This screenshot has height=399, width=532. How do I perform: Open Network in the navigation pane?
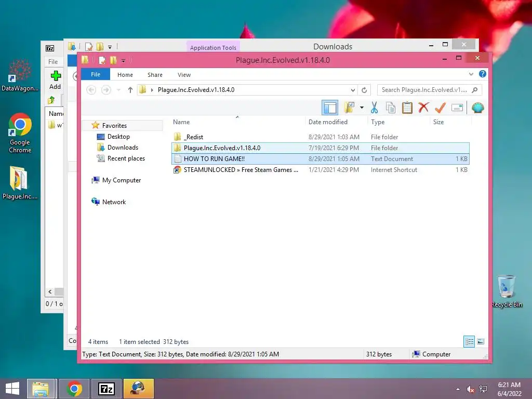(x=114, y=202)
